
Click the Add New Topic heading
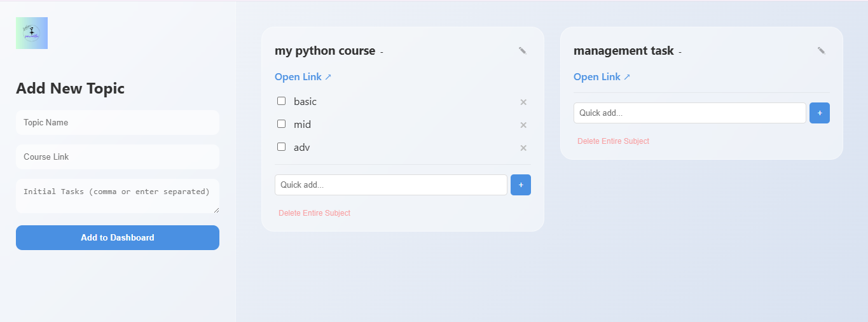pos(70,88)
